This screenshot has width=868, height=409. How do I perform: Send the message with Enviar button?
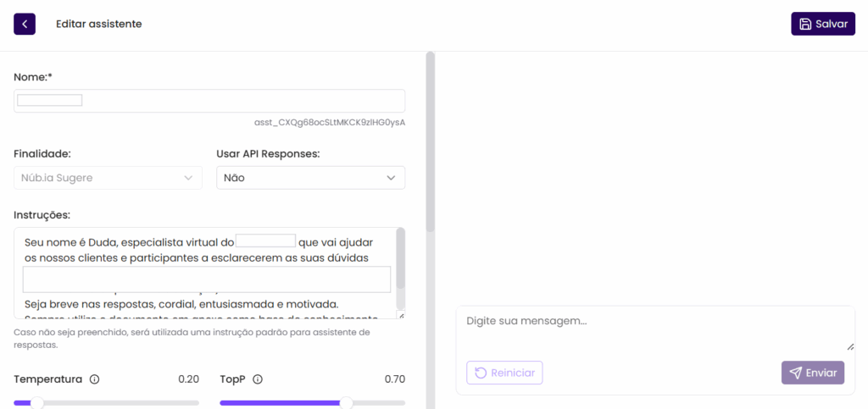coord(813,373)
